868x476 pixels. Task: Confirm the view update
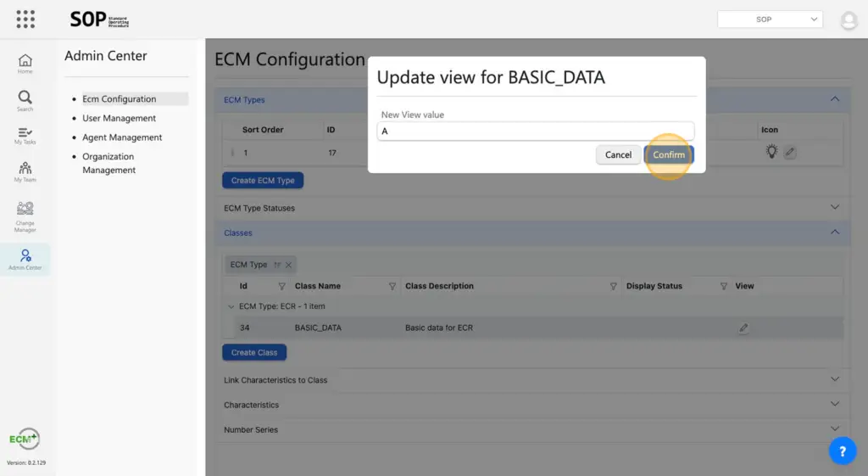669,154
